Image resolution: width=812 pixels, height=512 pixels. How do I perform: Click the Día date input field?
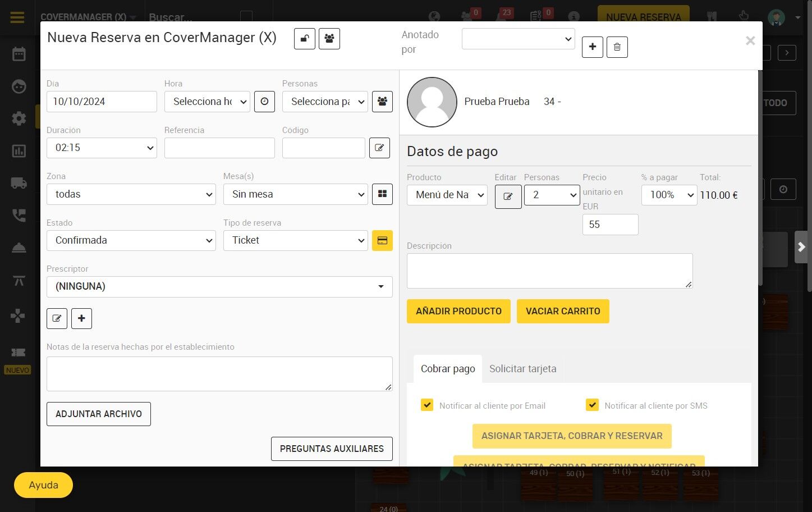[x=102, y=102]
